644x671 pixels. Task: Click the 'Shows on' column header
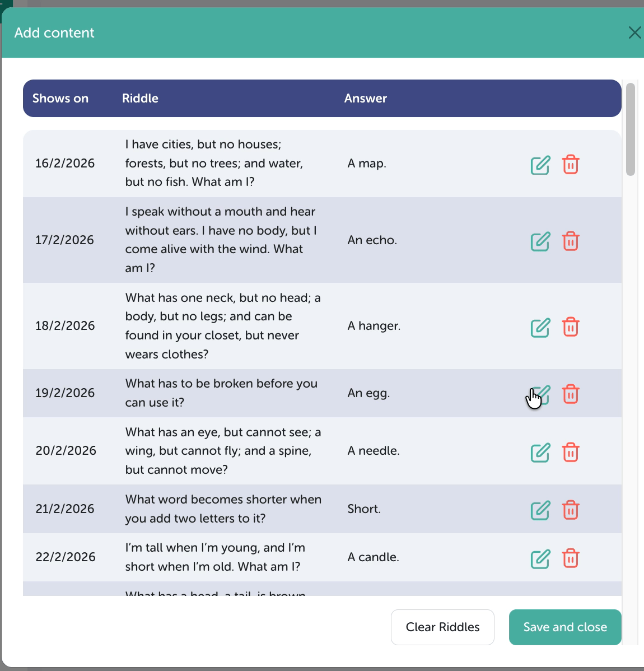coord(60,99)
